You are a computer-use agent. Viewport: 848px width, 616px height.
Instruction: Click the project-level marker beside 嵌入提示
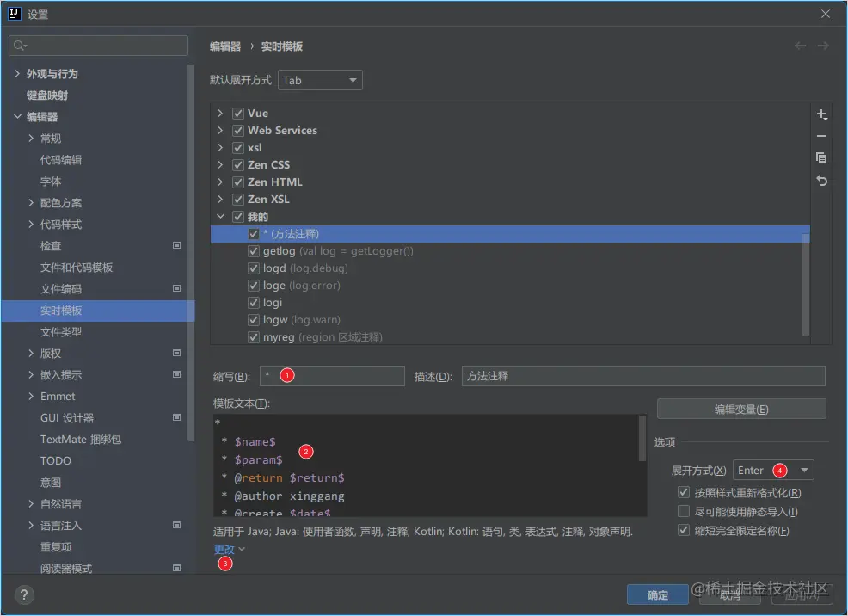[176, 374]
